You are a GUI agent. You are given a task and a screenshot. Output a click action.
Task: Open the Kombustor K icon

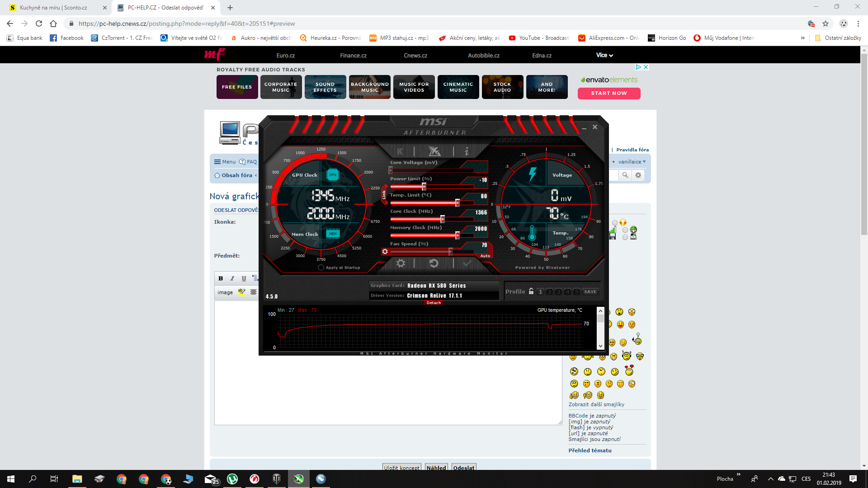400,151
